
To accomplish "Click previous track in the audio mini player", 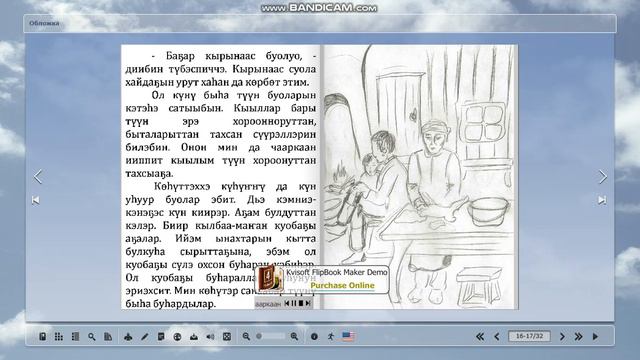I will [x=287, y=303].
